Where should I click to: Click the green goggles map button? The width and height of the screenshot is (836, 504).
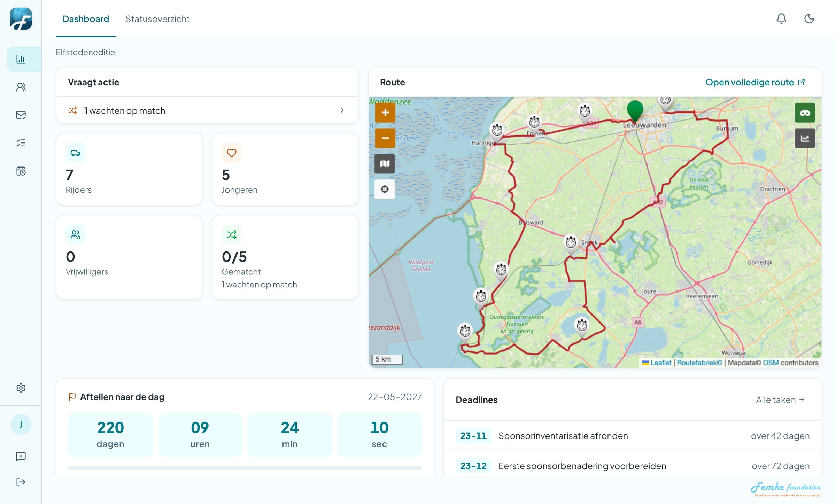click(805, 113)
